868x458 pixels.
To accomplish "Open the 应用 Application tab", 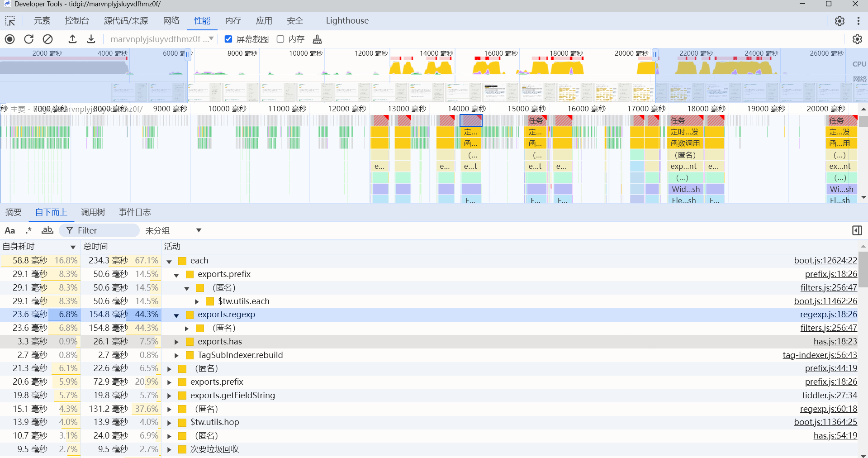I will coord(264,21).
